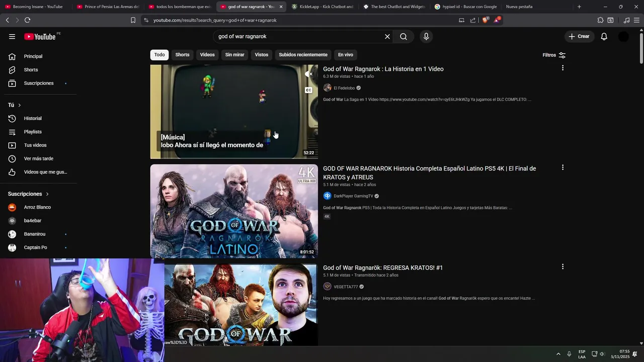Image resolution: width=644 pixels, height=362 pixels.
Task: Select the Sin mirar filter chip
Action: [x=234, y=55]
